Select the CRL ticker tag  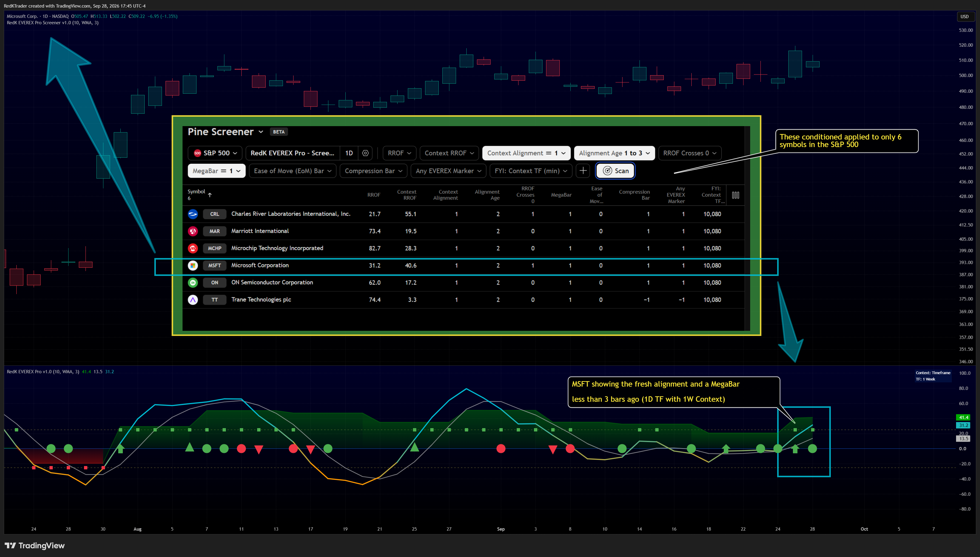click(x=215, y=214)
